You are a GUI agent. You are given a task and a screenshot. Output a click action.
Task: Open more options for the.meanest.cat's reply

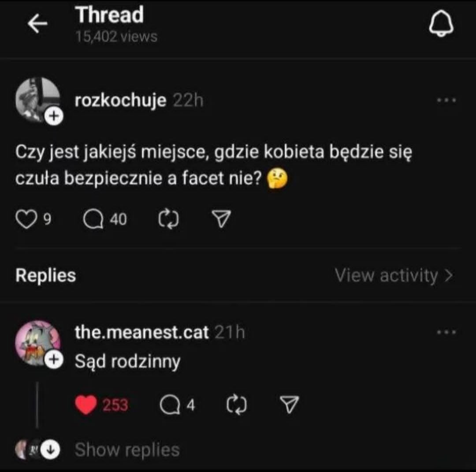[x=446, y=332]
